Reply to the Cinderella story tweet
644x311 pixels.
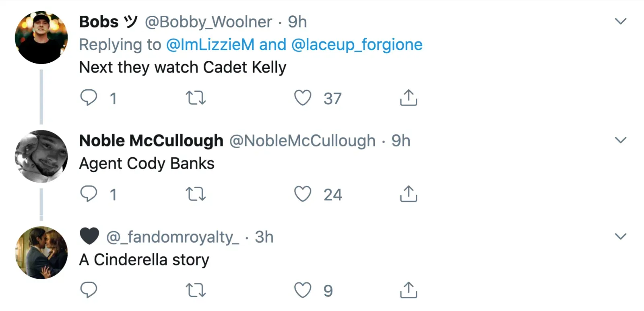(89, 290)
